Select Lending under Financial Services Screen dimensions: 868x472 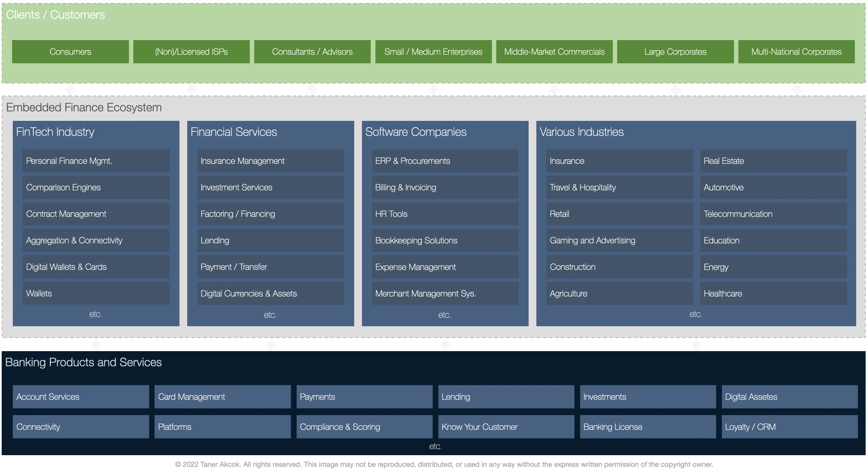tap(271, 241)
